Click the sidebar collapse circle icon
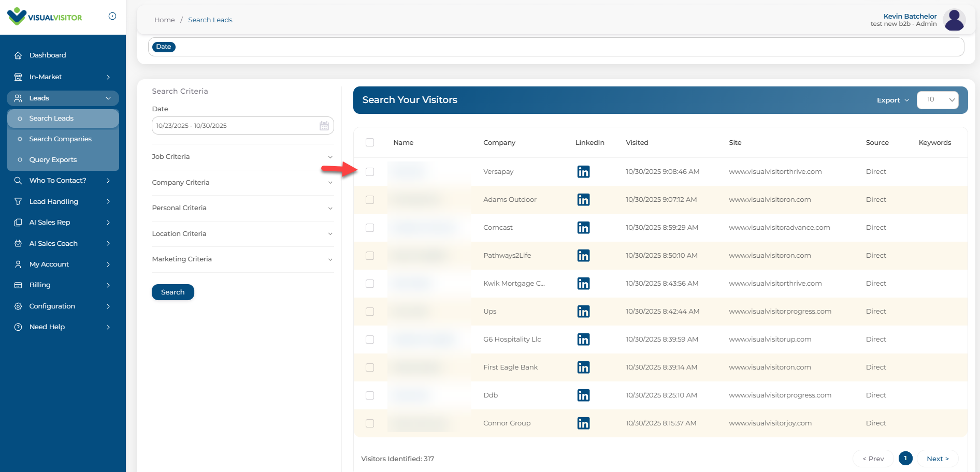Viewport: 980px width, 472px height. click(x=112, y=16)
